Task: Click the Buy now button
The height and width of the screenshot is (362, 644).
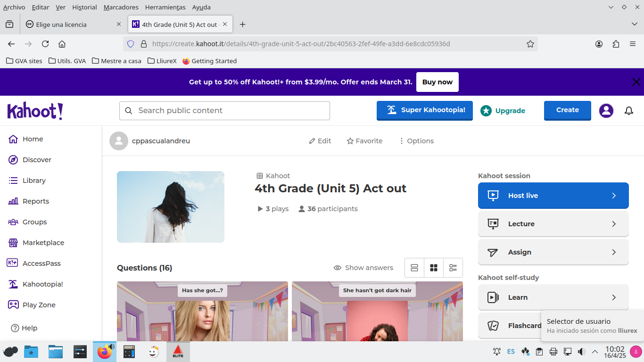Action: point(437,82)
